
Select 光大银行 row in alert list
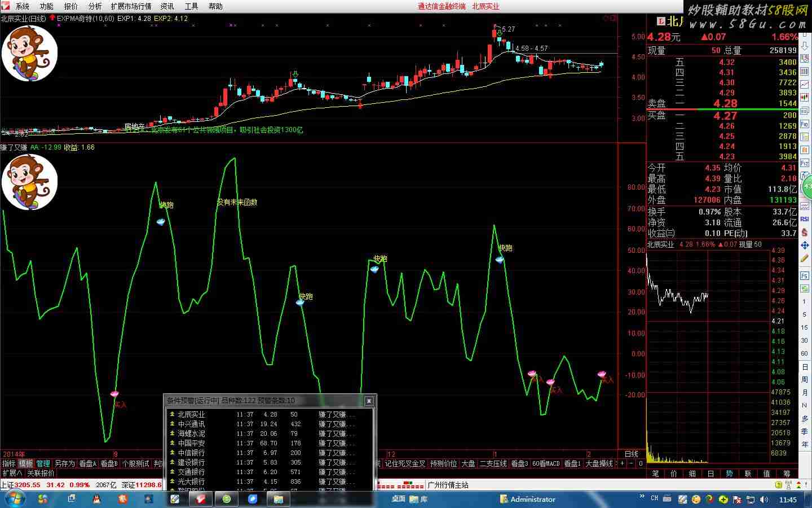coord(270,481)
